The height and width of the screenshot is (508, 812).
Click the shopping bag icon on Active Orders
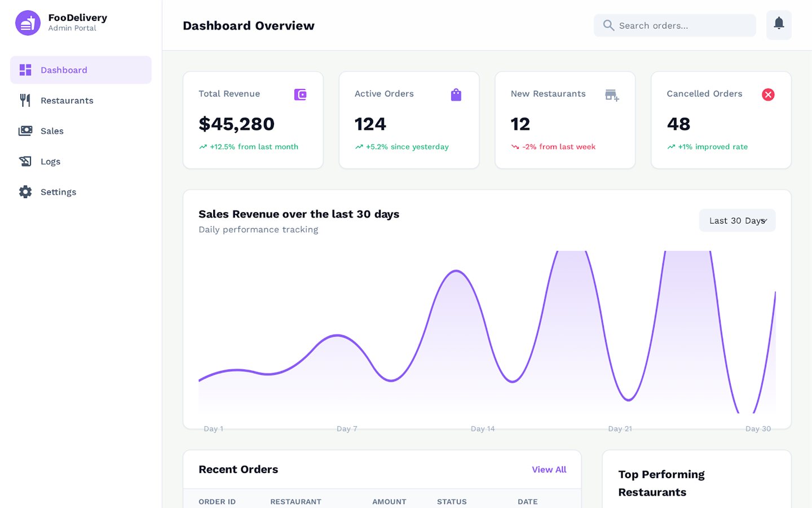[456, 95]
